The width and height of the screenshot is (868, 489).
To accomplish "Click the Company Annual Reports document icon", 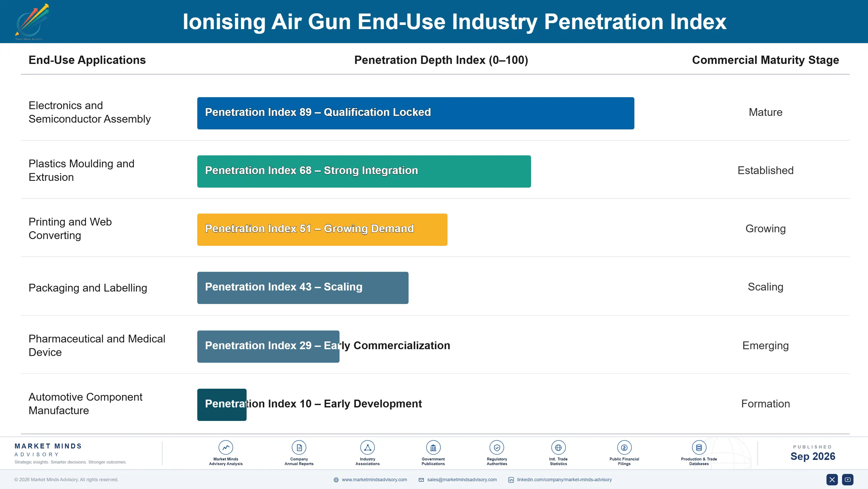I will [x=299, y=447].
